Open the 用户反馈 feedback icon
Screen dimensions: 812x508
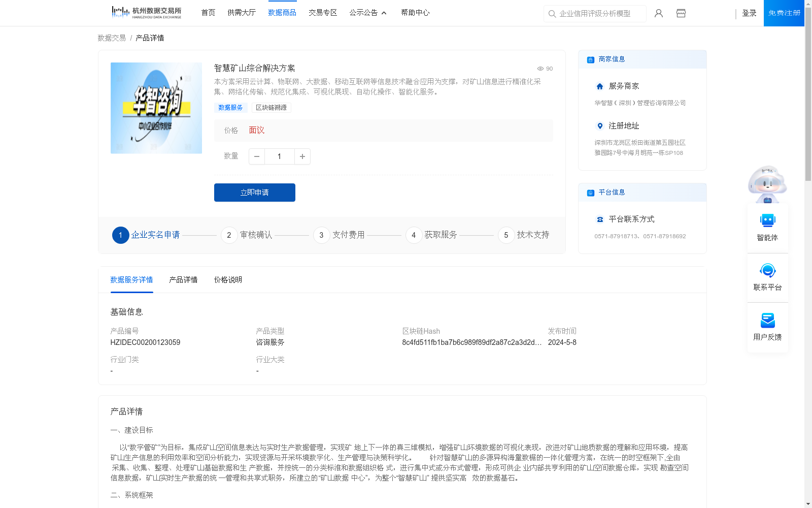coord(767,320)
